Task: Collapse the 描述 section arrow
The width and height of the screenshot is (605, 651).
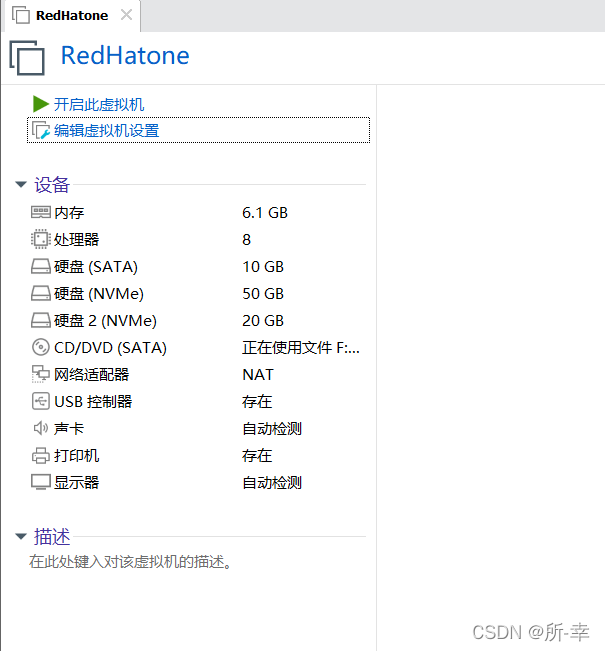Action: tap(21, 536)
